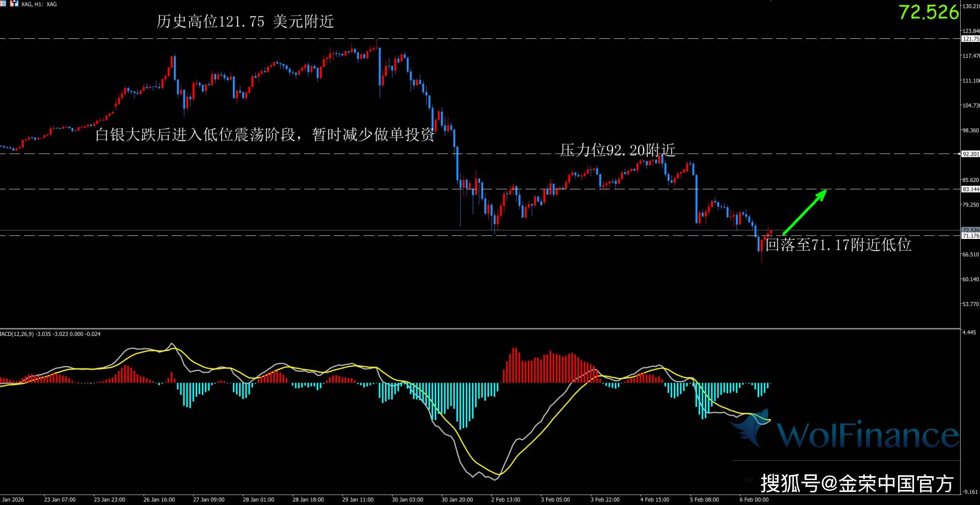Click the 30 Jan 20:00 time axis label
Screen dimensions: 980x505
pos(457,499)
